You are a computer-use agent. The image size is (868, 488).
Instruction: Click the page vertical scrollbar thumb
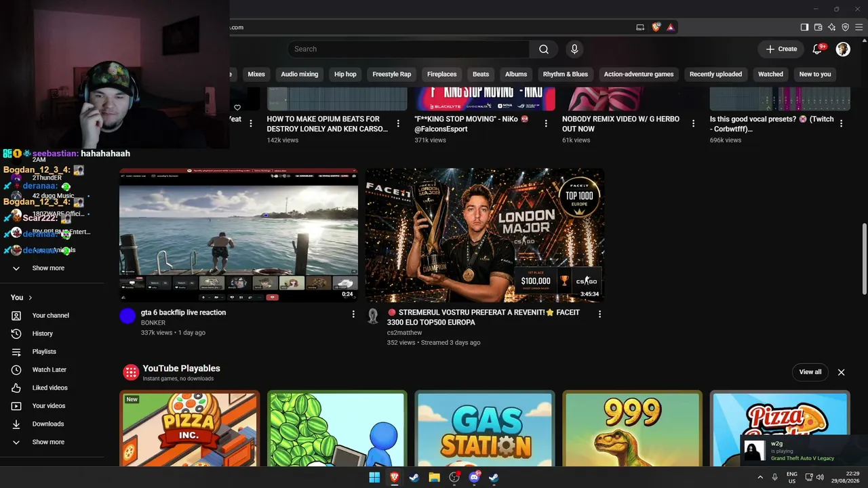click(864, 259)
